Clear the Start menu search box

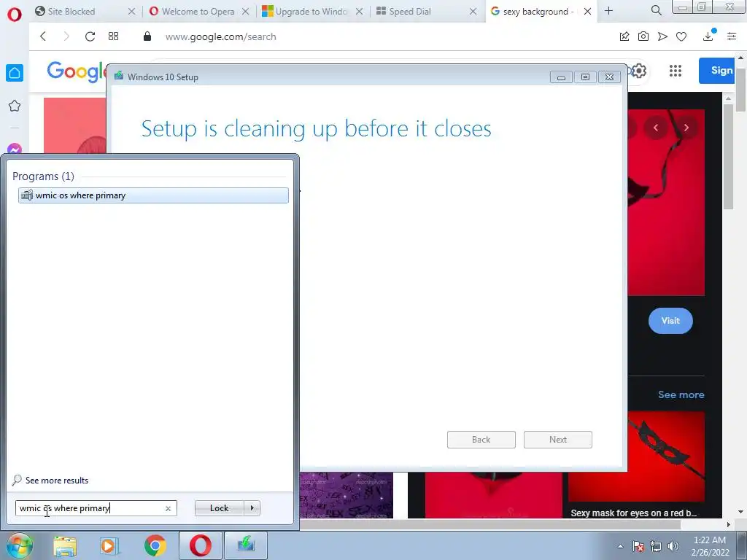pyautogui.click(x=168, y=508)
